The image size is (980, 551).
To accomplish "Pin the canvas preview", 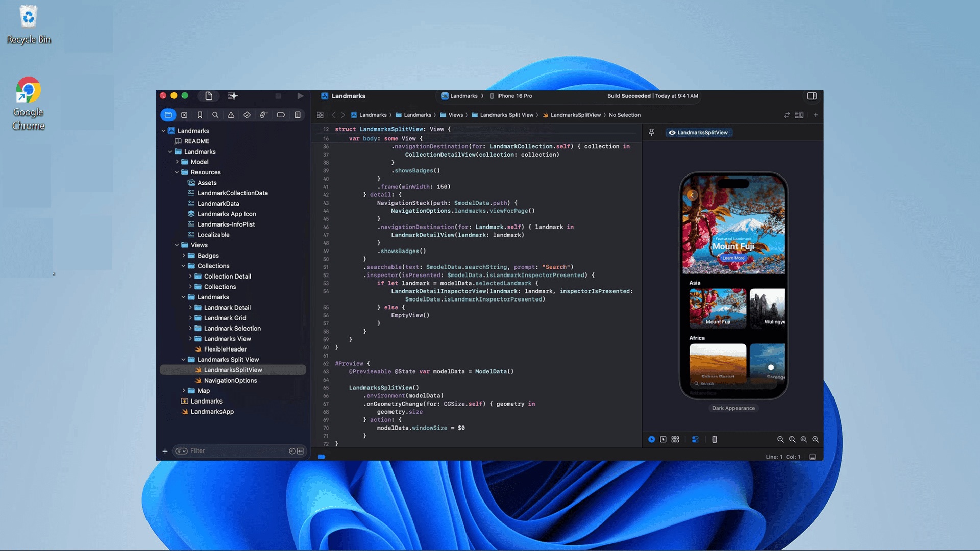I will pyautogui.click(x=652, y=132).
